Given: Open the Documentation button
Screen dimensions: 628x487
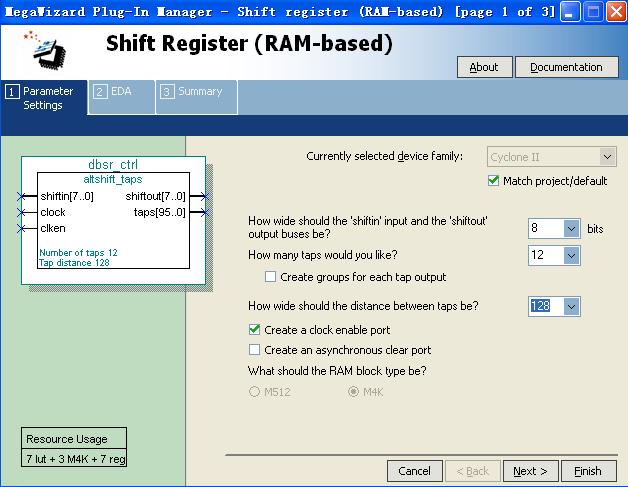Looking at the screenshot, I should pyautogui.click(x=566, y=67).
